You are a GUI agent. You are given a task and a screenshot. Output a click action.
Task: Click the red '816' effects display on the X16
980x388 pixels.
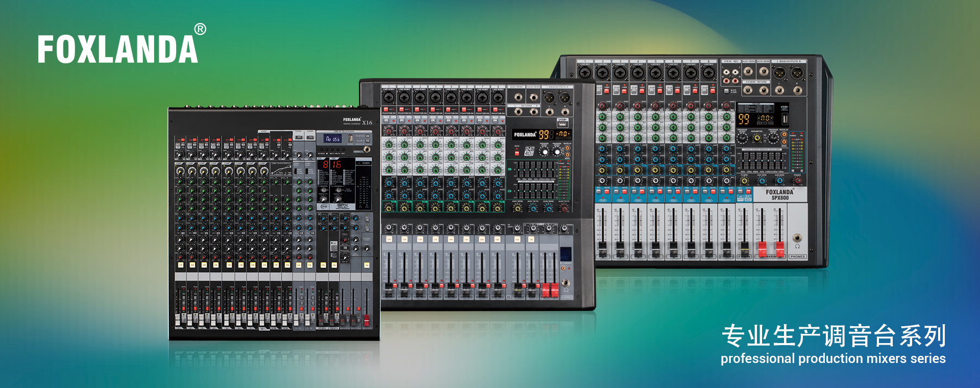click(x=332, y=164)
